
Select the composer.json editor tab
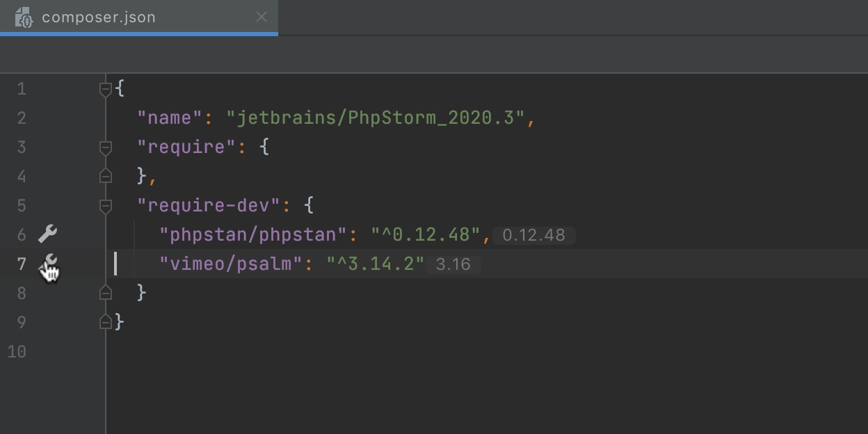[x=139, y=17]
